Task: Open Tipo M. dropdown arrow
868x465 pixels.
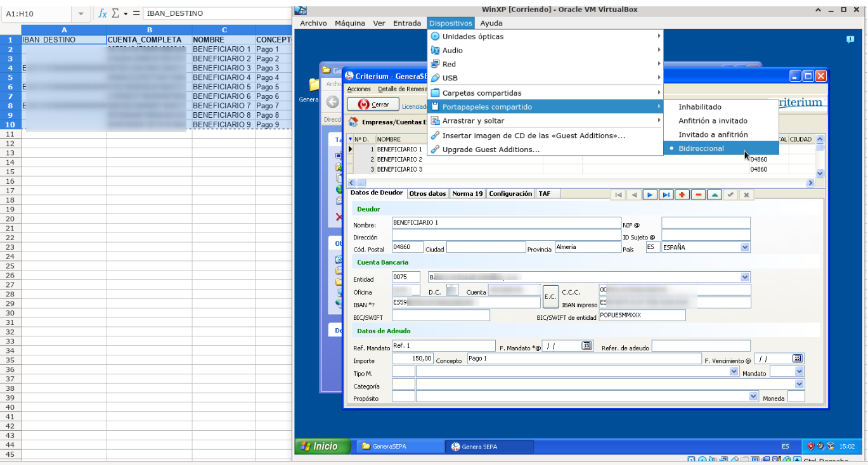Action: click(734, 372)
